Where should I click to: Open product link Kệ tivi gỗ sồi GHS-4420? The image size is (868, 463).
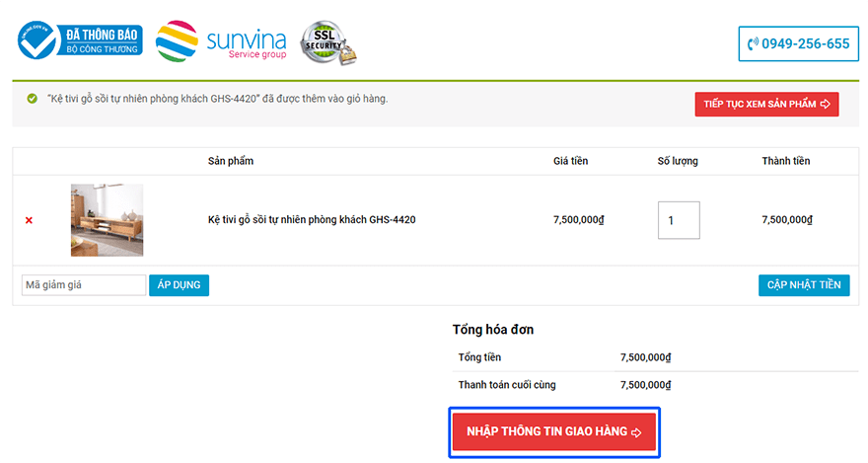pyautogui.click(x=312, y=220)
